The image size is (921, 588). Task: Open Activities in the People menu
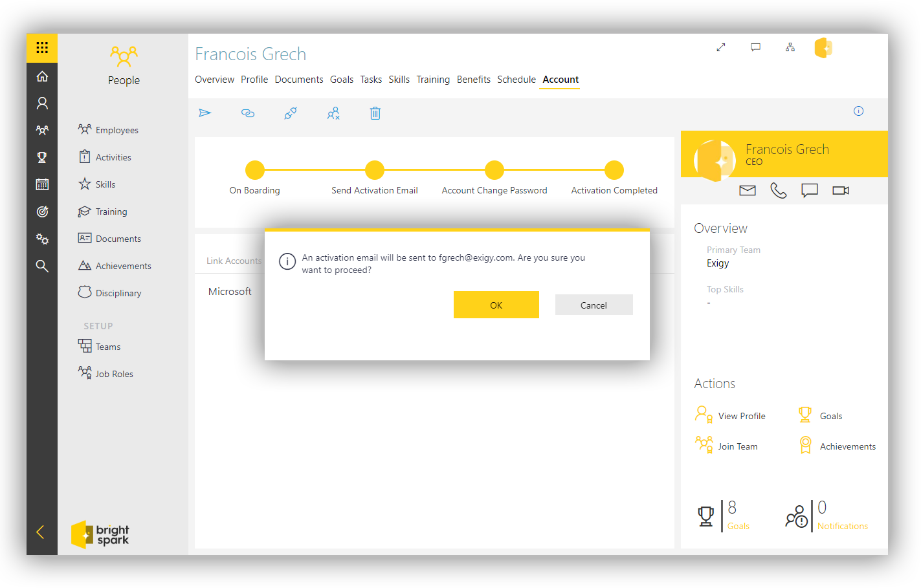pos(105,157)
